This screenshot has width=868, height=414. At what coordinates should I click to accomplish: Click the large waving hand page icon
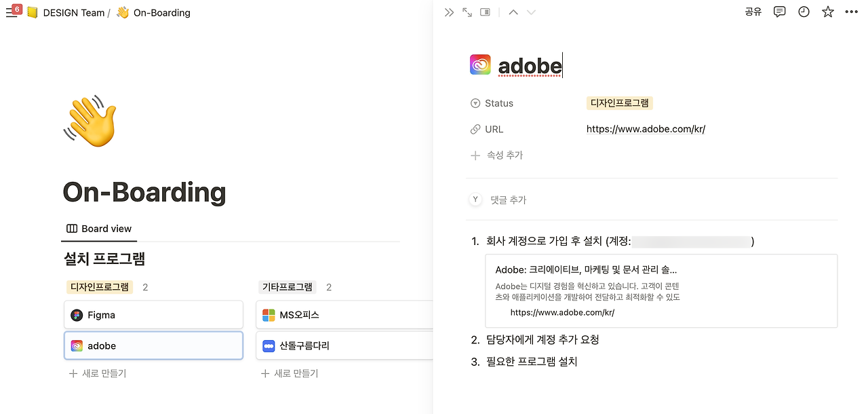coord(90,121)
